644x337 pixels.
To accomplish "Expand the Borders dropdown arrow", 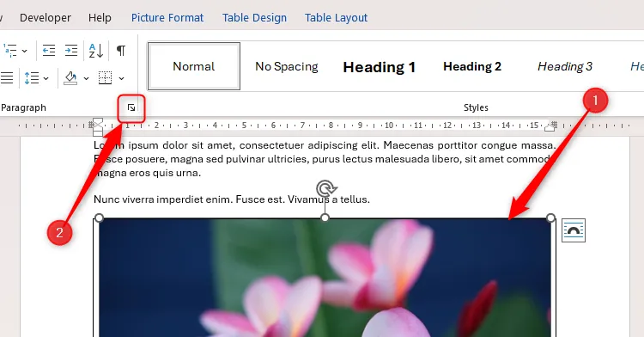I will pos(122,78).
